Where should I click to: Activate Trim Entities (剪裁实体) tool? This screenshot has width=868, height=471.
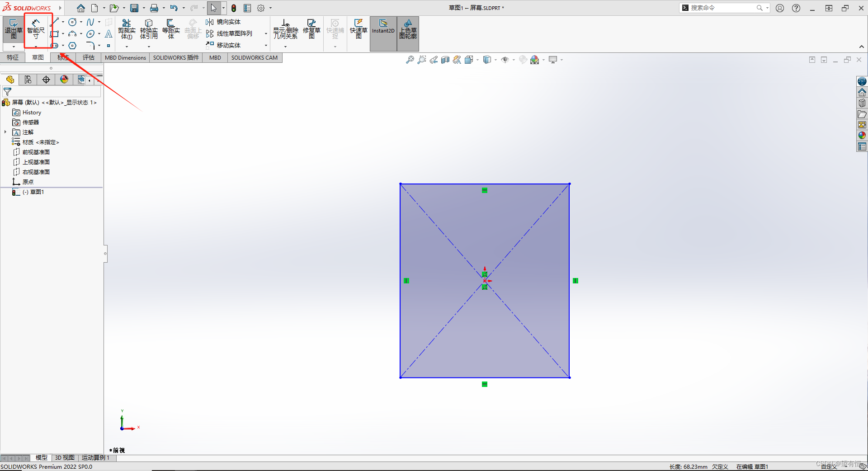(127, 29)
